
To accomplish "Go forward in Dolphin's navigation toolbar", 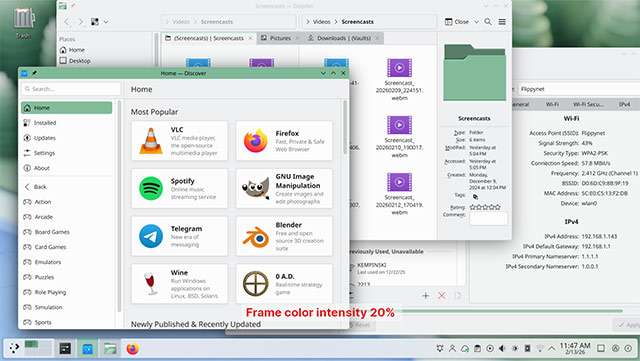I will [81, 22].
